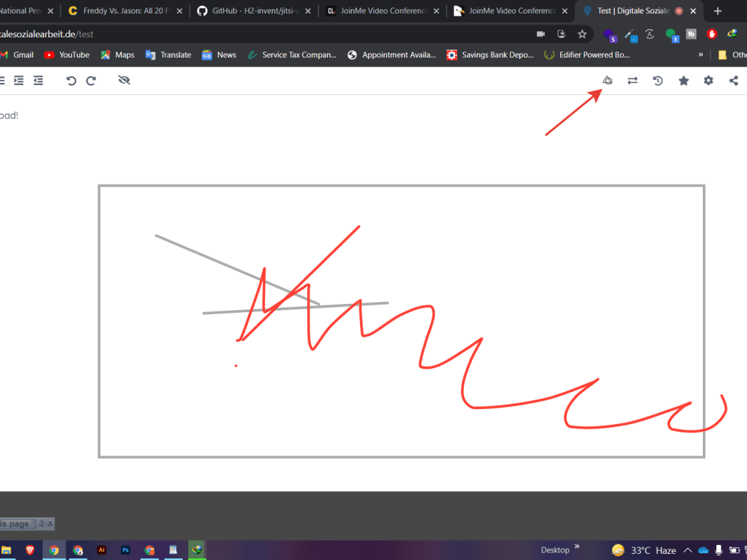Bookmark this page with the star outline

point(582,34)
